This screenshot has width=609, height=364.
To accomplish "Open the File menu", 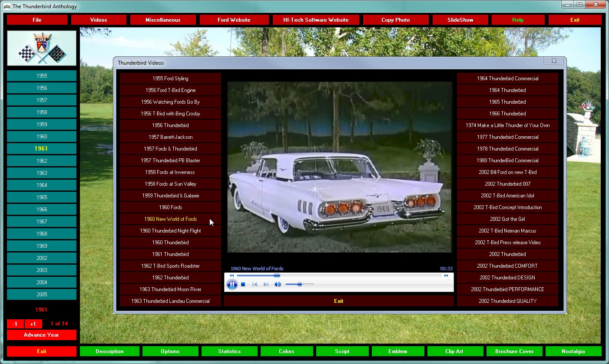I will pyautogui.click(x=37, y=20).
